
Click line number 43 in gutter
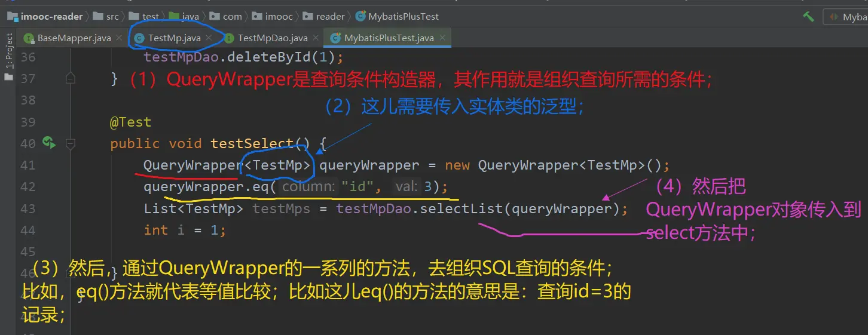click(28, 208)
